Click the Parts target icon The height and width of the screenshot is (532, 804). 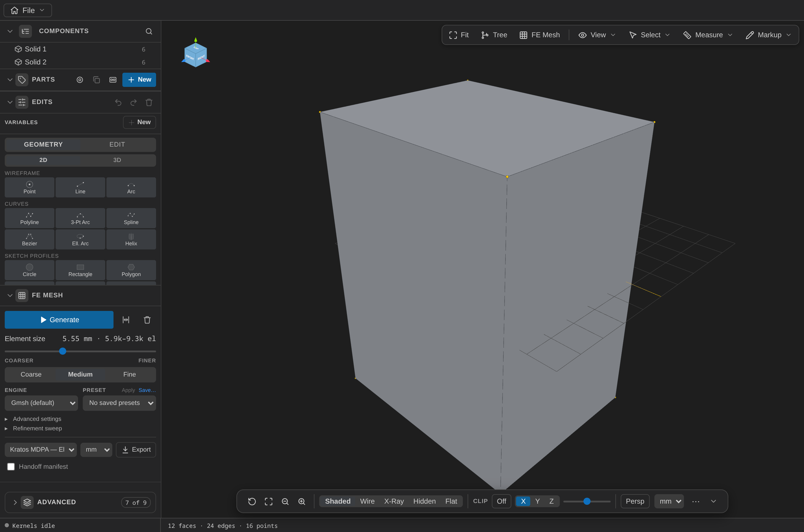coord(80,80)
